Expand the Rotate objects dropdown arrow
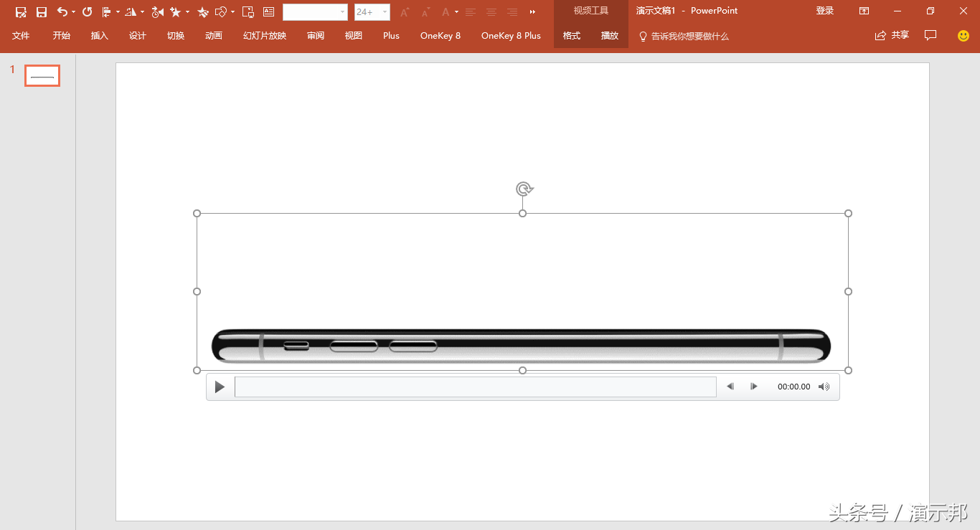Screen dimensions: 980x530 (x=142, y=11)
